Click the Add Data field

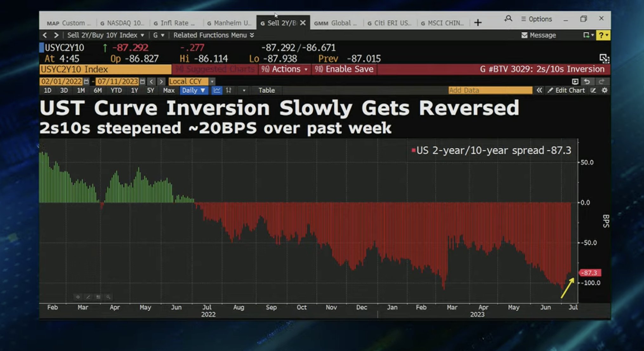click(490, 90)
